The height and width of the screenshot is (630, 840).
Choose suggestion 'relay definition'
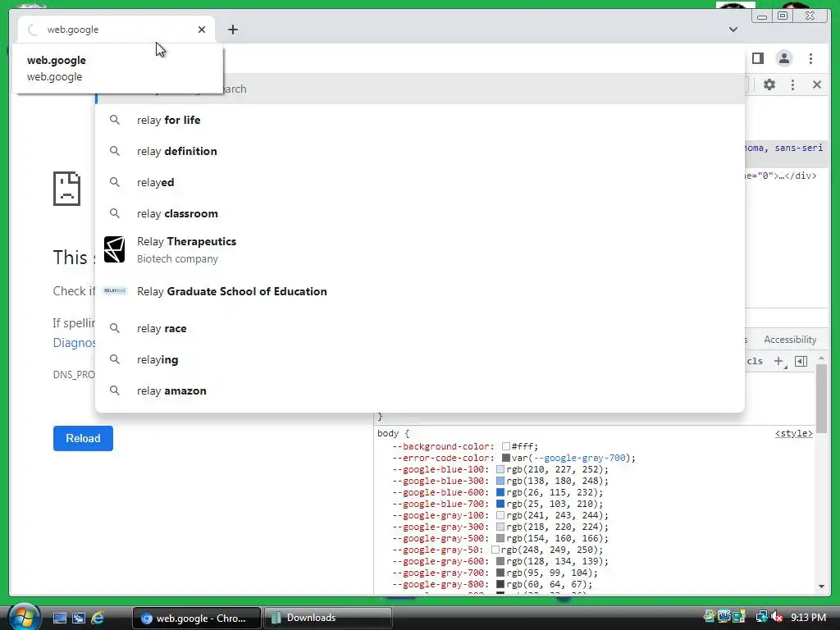419,151
